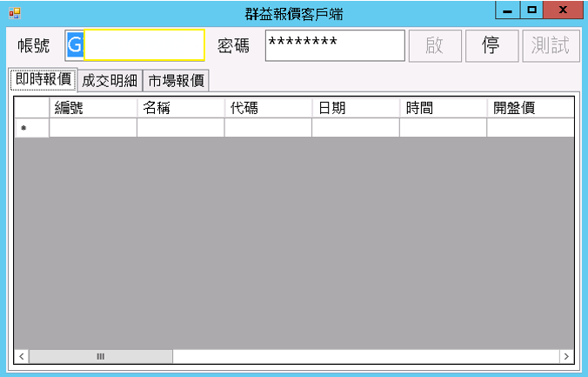Minimize the 群益報價客戶端 window
Image resolution: width=588 pixels, height=377 pixels.
coord(507,10)
